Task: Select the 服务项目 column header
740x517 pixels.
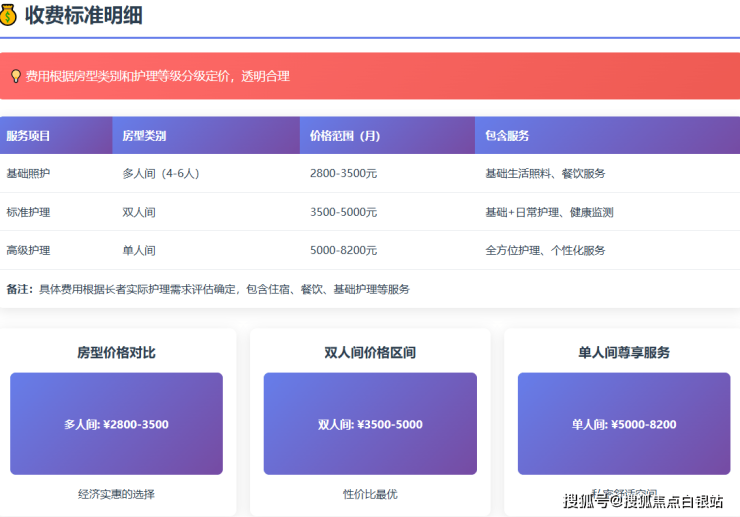Action: 28,136
